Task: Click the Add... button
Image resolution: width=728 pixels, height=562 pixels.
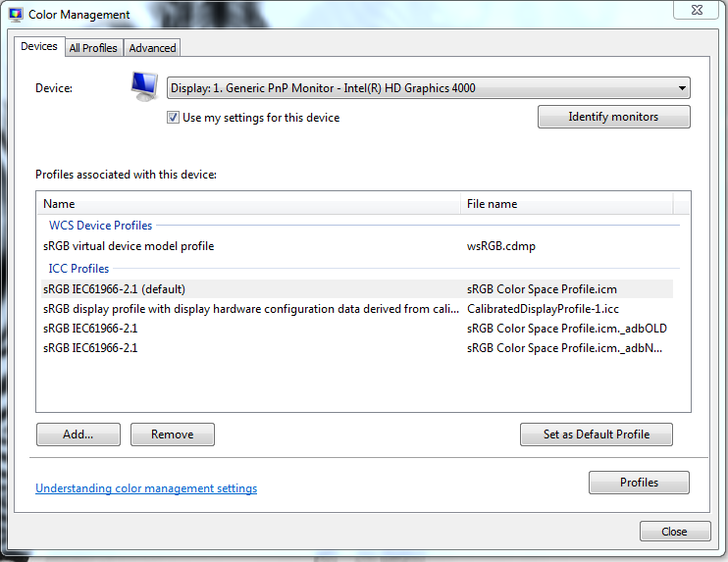Action: [78, 434]
